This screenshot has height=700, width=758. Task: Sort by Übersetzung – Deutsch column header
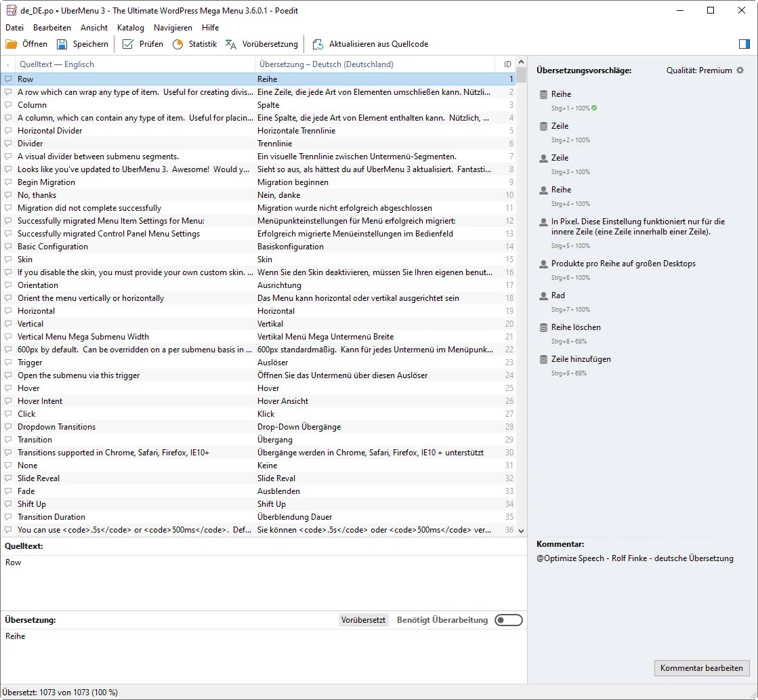click(375, 64)
